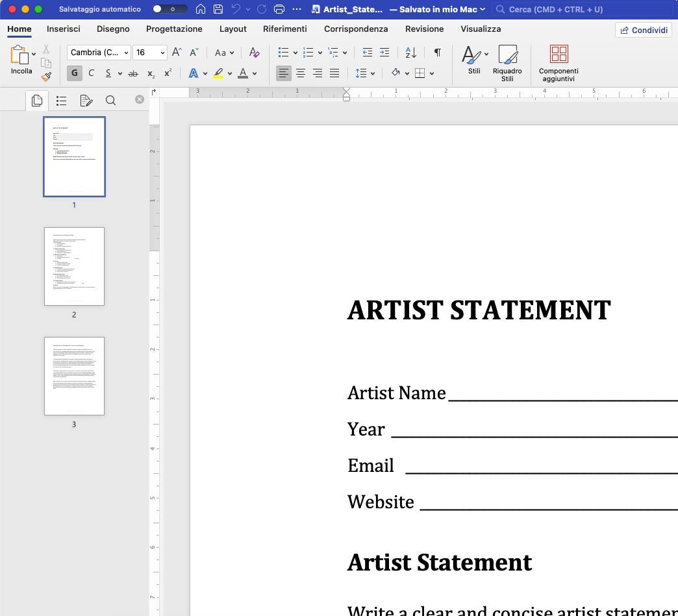Copy selection with the copy icon
This screenshot has width=678, height=616.
coord(46,63)
